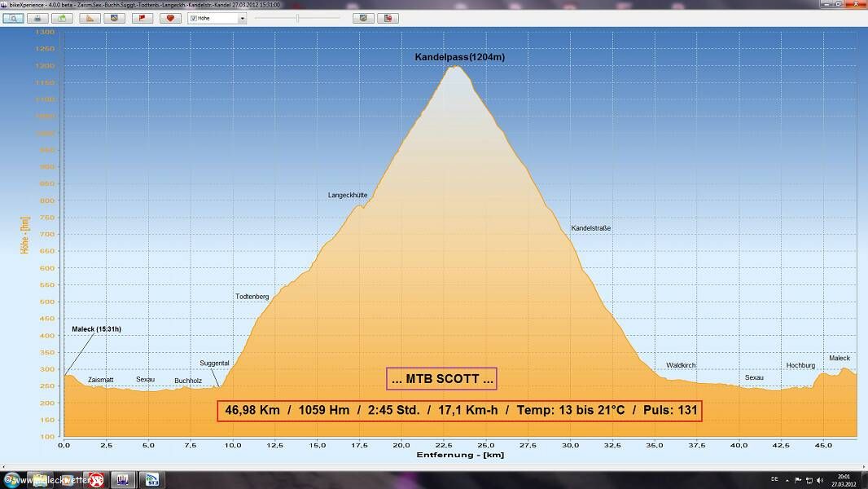Image resolution: width=868 pixels, height=489 pixels.
Task: Click the magnifier zoom tool button
Action: (x=14, y=18)
